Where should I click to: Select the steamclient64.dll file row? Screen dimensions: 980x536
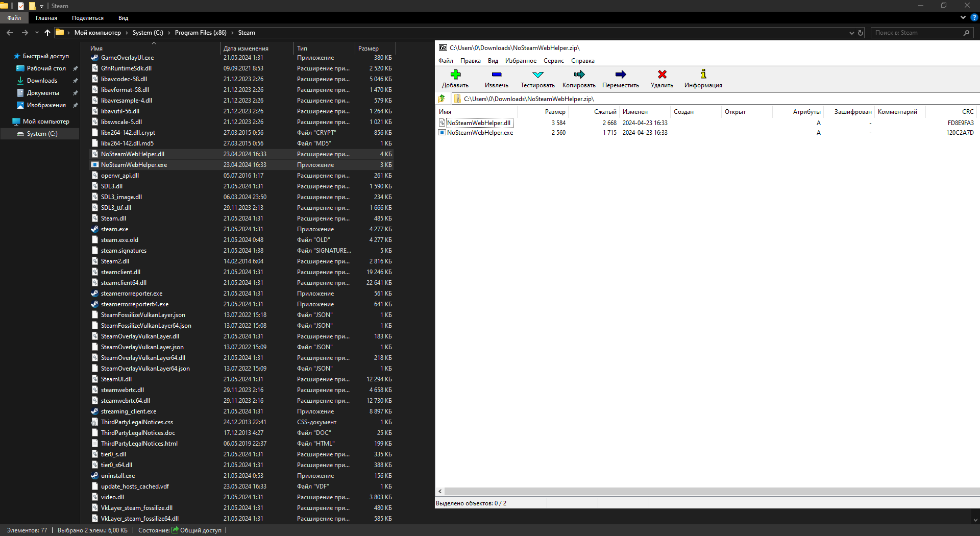tap(241, 283)
